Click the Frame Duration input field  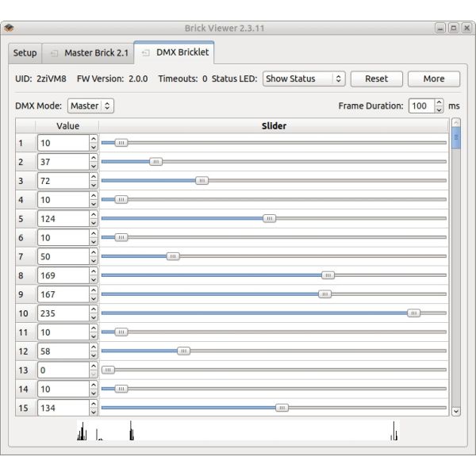pyautogui.click(x=422, y=106)
